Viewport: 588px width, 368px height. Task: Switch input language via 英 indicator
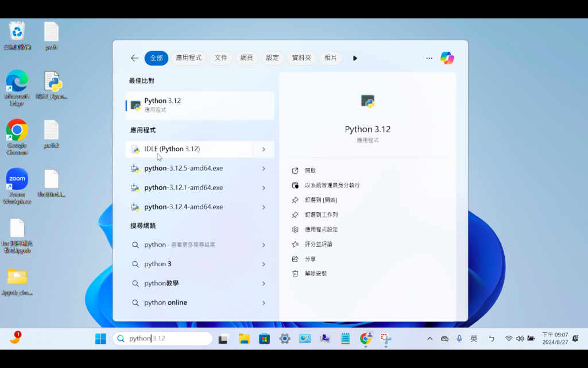(474, 339)
